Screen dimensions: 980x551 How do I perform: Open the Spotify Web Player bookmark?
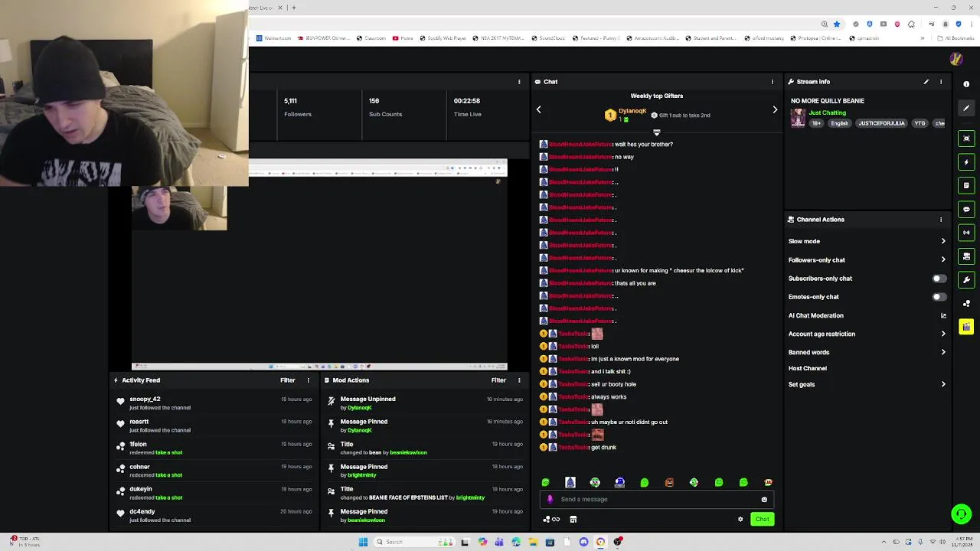pos(442,38)
